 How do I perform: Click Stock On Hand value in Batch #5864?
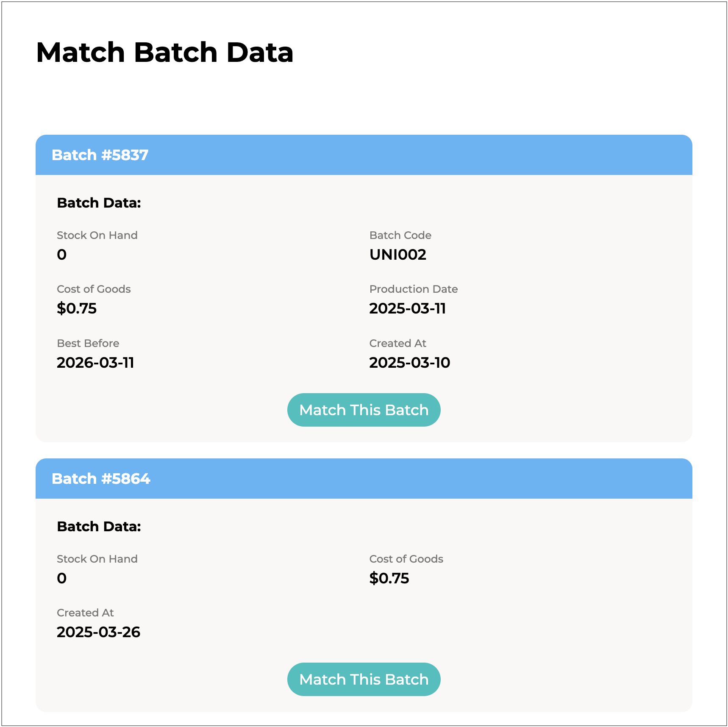pos(62,578)
